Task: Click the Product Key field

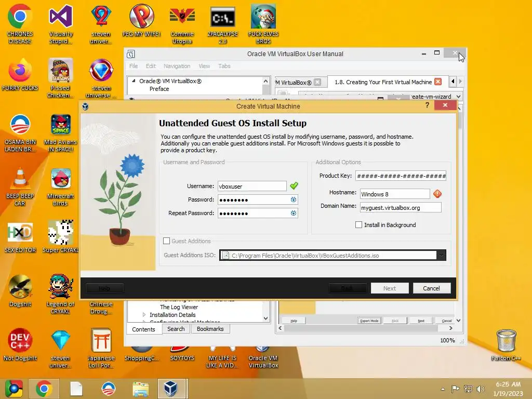Action: (x=401, y=176)
